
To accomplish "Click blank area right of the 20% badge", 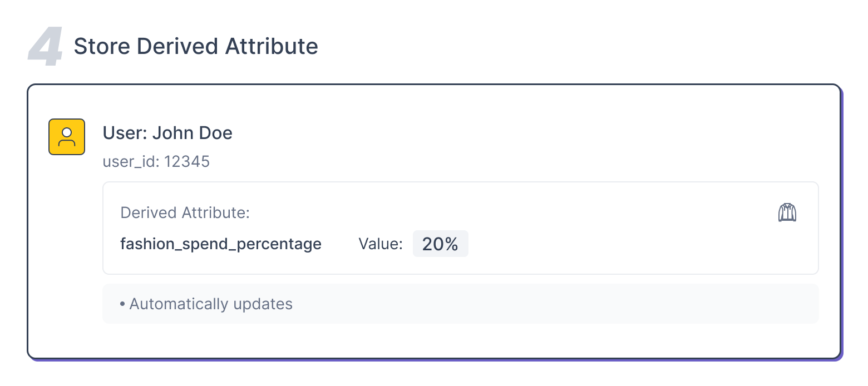I will [612, 244].
